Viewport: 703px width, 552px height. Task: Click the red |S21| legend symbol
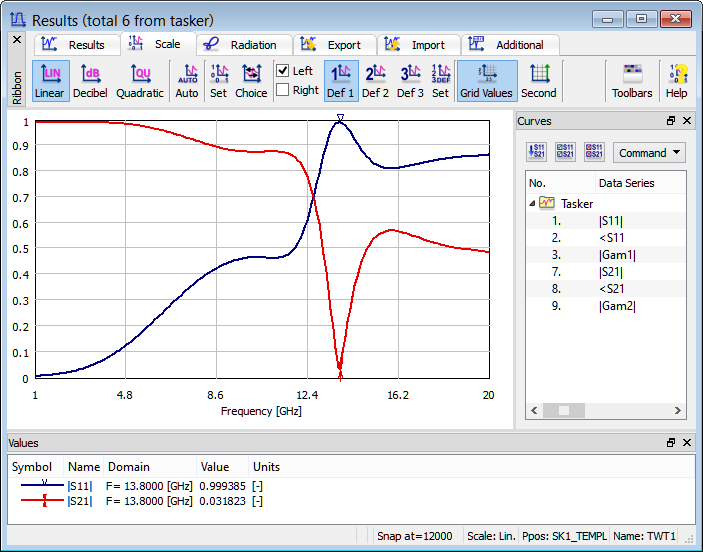click(40, 501)
